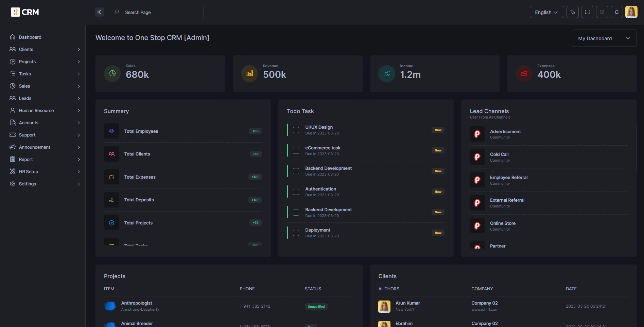Image resolution: width=644 pixels, height=327 pixels.
Task: Click the Revenue bar-chart icon
Action: pyautogui.click(x=249, y=74)
